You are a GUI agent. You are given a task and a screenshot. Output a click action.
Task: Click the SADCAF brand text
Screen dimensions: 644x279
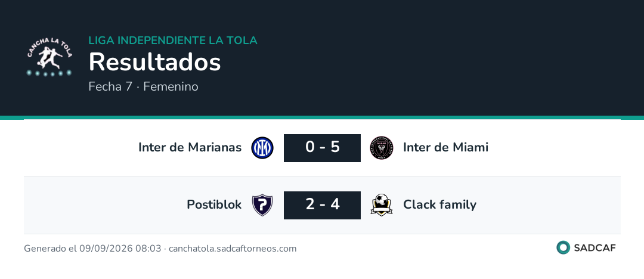(x=595, y=248)
